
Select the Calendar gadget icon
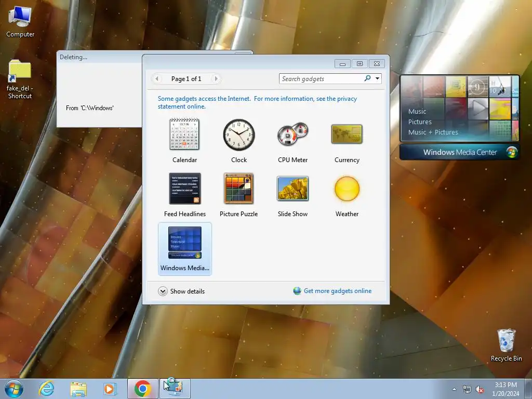coord(184,134)
